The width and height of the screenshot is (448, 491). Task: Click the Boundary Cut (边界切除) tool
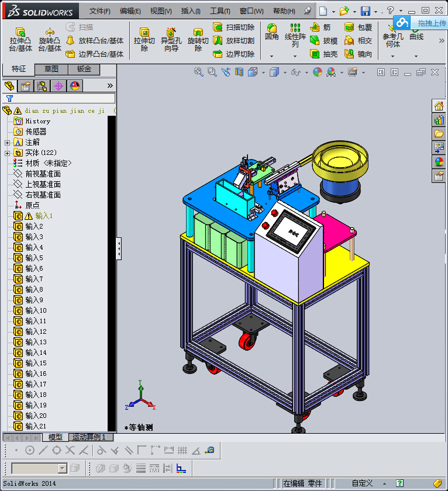click(x=234, y=54)
